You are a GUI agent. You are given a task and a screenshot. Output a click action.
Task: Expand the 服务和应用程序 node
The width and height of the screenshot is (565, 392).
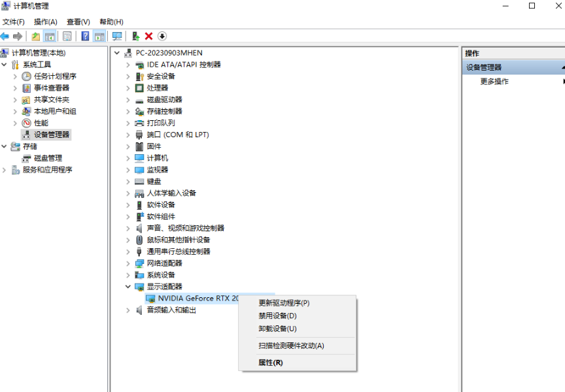[5, 170]
